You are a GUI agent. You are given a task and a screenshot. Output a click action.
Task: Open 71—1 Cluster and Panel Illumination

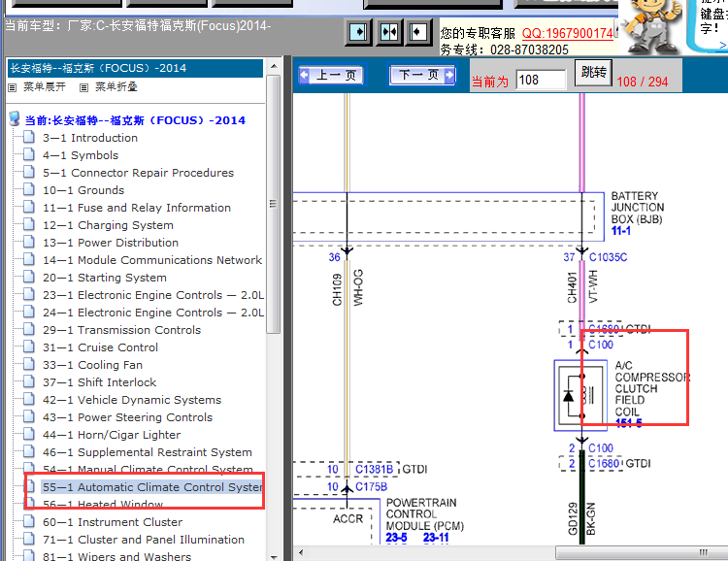pyautogui.click(x=144, y=540)
